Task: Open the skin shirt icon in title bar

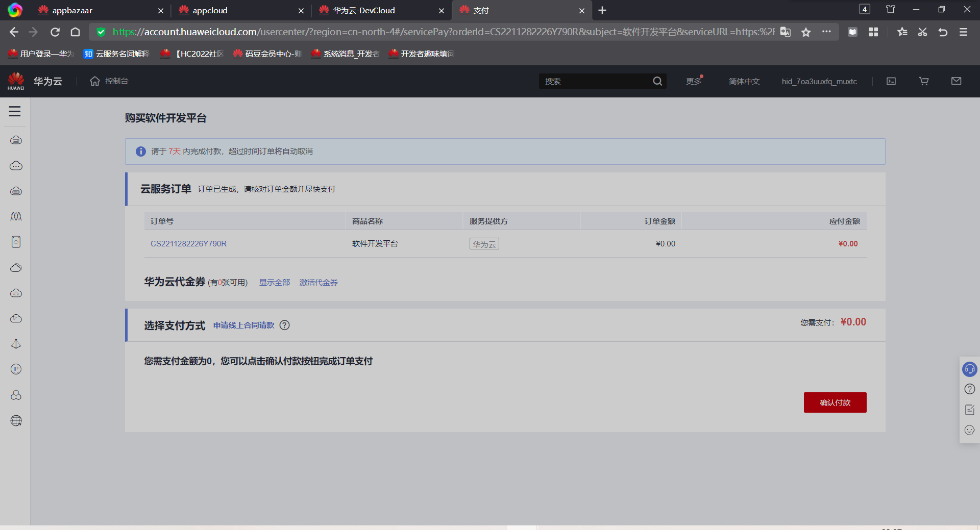Action: [x=891, y=9]
